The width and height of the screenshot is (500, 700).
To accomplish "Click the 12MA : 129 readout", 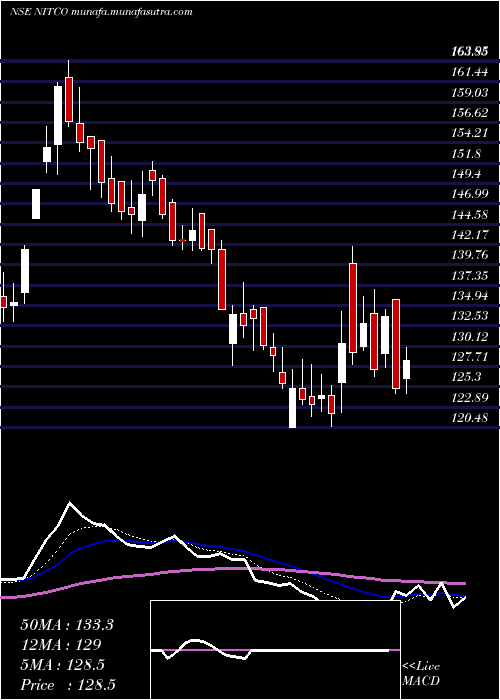I will click(x=61, y=645).
